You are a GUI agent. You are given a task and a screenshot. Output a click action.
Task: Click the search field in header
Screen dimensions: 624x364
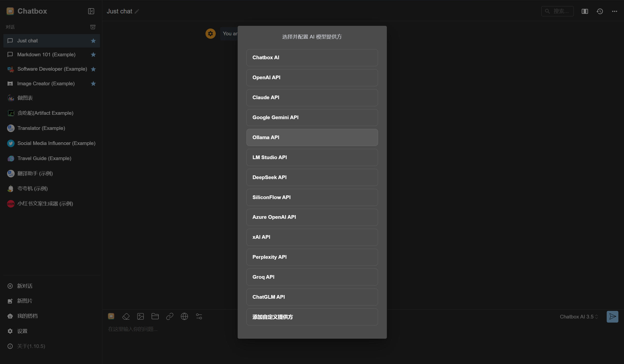pos(557,11)
